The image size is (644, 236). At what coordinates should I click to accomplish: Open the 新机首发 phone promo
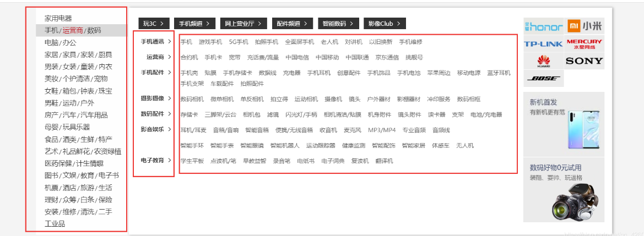pos(564,124)
